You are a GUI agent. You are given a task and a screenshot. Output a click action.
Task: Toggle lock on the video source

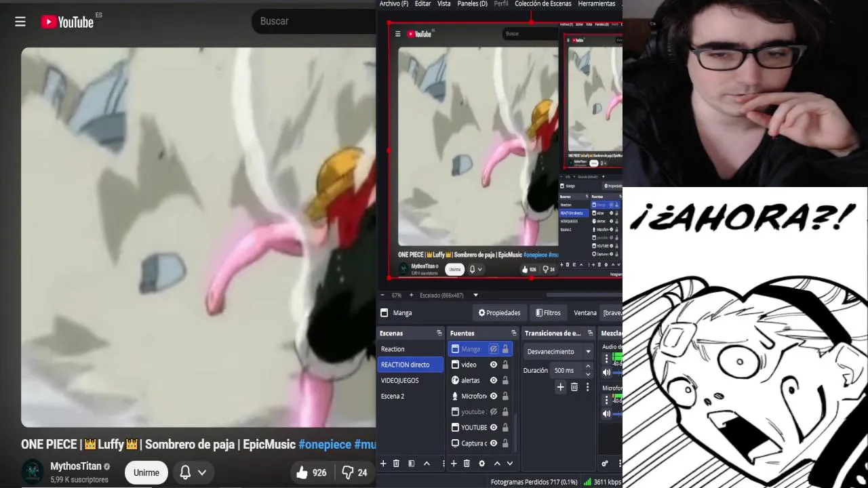pyautogui.click(x=505, y=365)
